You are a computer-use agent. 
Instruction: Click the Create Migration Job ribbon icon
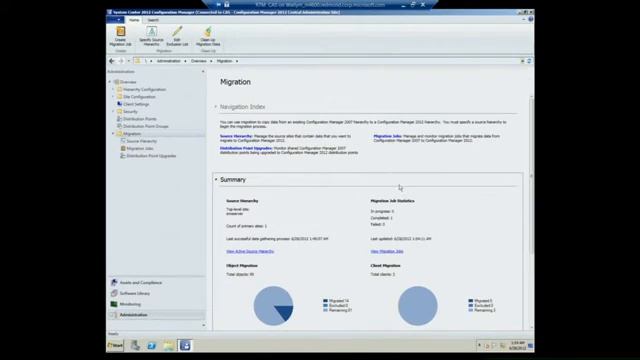120,31
